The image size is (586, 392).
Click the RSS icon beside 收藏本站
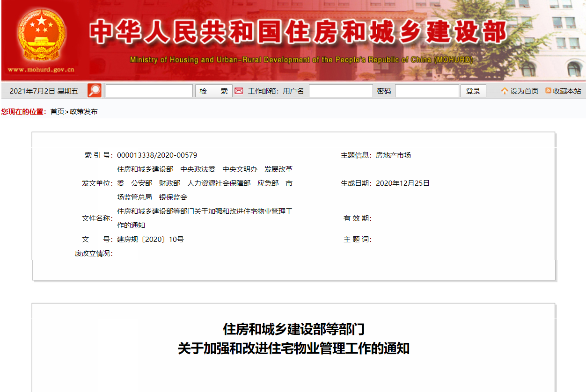pyautogui.click(x=548, y=91)
